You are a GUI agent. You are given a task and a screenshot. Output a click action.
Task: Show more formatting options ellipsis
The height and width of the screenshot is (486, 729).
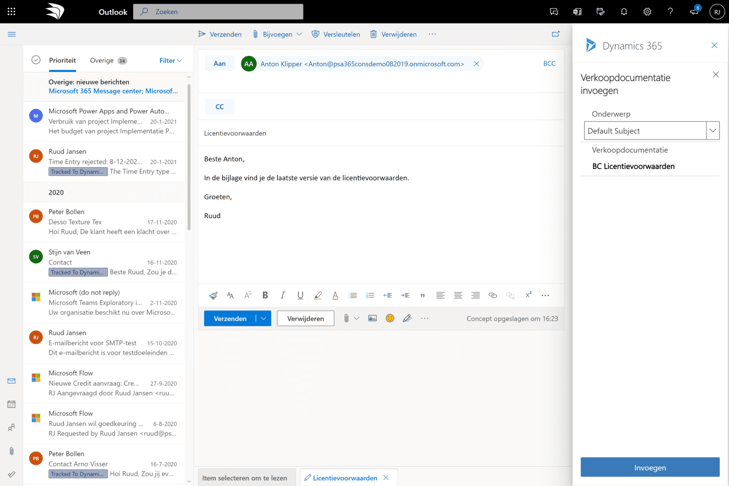coord(545,295)
